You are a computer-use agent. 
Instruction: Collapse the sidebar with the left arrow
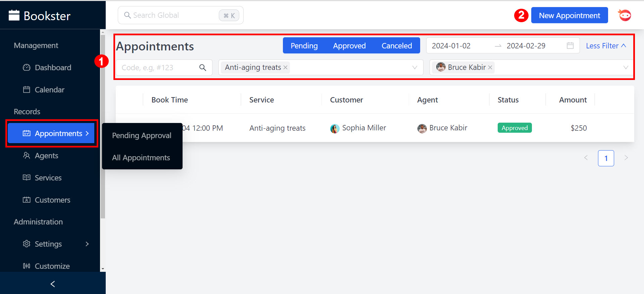[x=53, y=284]
